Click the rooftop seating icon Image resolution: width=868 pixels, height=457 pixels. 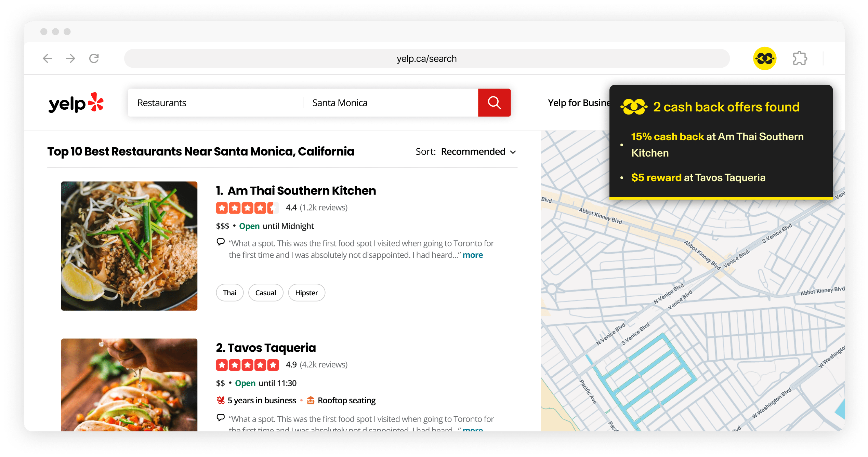pos(311,400)
